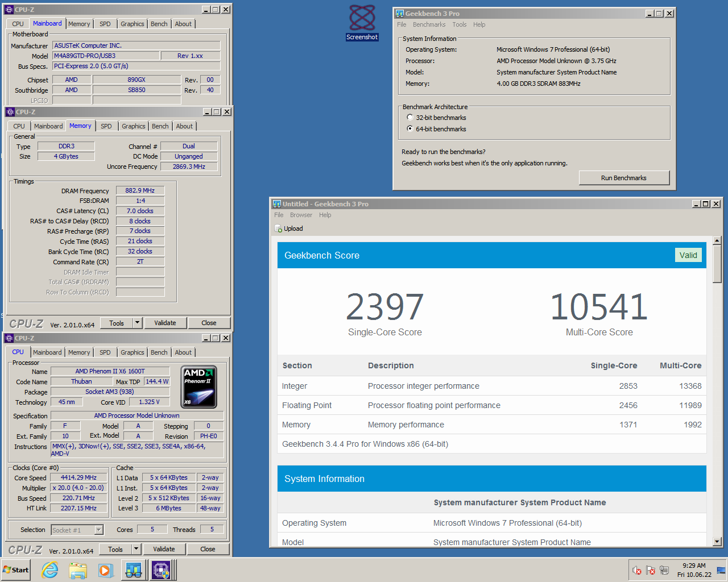The height and width of the screenshot is (582, 728).
Task: Click Geekbench results scrollbar up arrow
Action: [x=717, y=240]
